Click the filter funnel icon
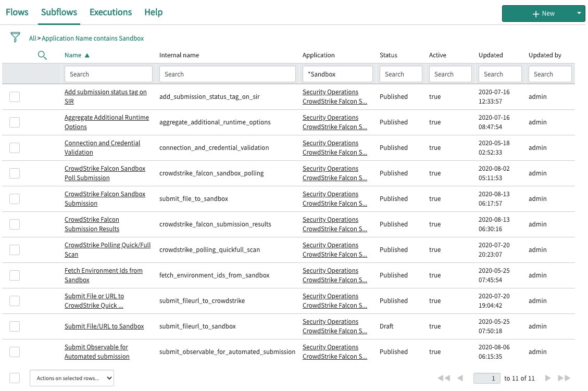 pos(15,37)
